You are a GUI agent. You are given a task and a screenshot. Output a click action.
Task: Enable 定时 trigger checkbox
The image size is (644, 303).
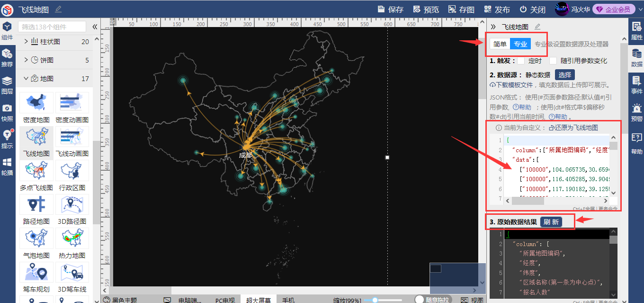tap(521, 61)
